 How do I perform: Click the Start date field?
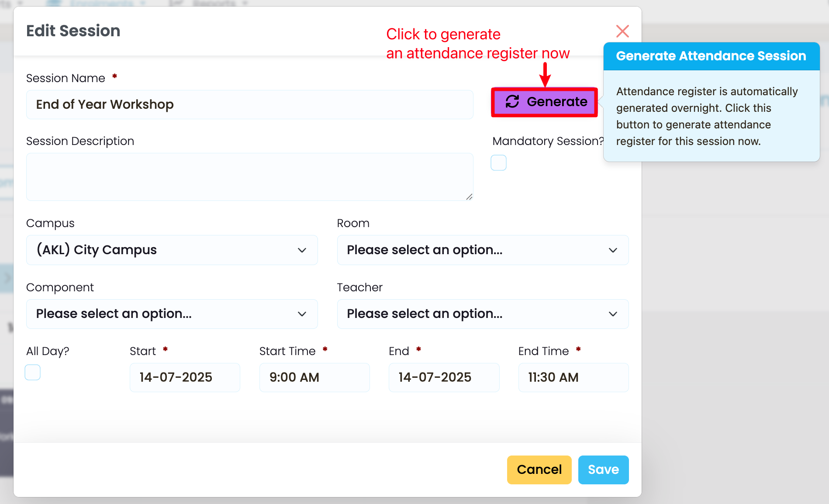tap(185, 377)
